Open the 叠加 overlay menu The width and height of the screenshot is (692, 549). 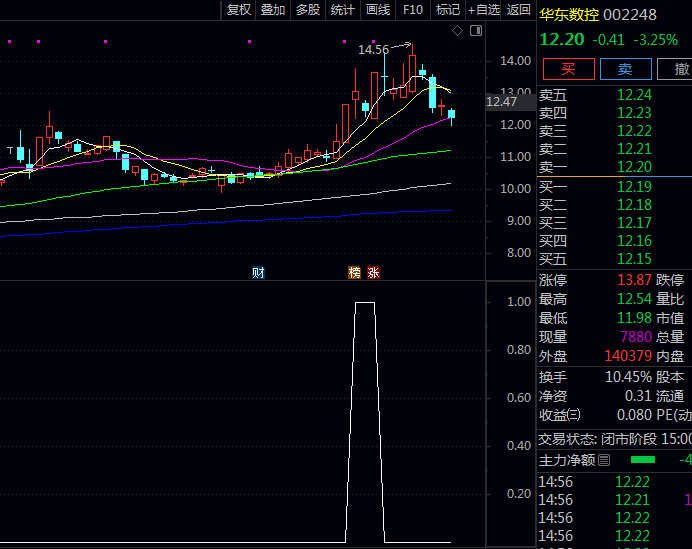pyautogui.click(x=273, y=10)
